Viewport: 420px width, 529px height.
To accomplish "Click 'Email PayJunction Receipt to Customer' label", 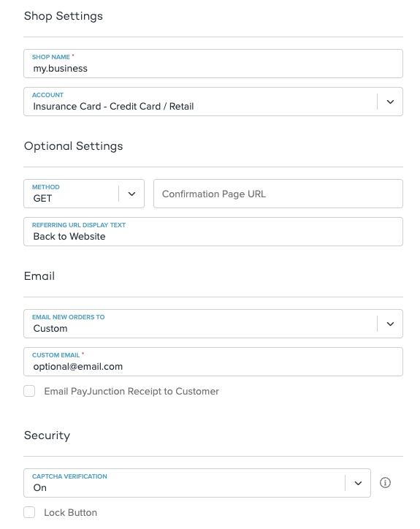I will click(131, 392).
